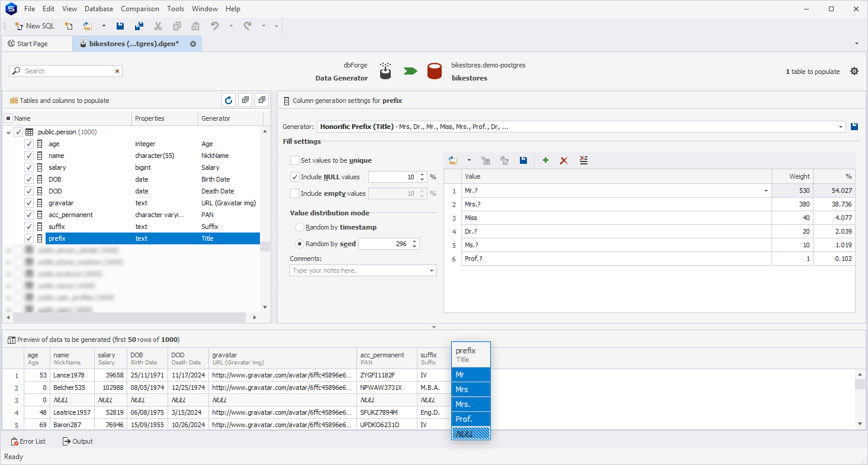Increase the seed value stepper
The image size is (868, 465).
(x=414, y=241)
